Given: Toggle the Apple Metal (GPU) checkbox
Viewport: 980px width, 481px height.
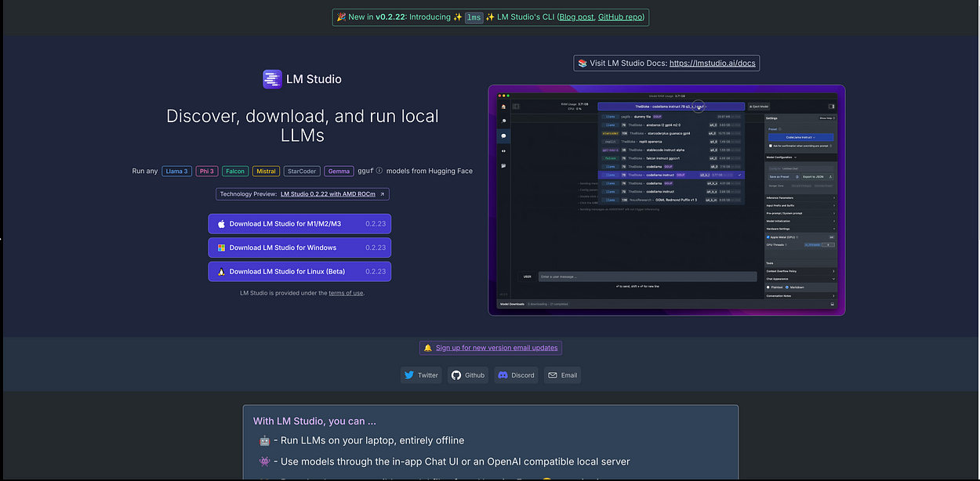Looking at the screenshot, I should [768, 237].
